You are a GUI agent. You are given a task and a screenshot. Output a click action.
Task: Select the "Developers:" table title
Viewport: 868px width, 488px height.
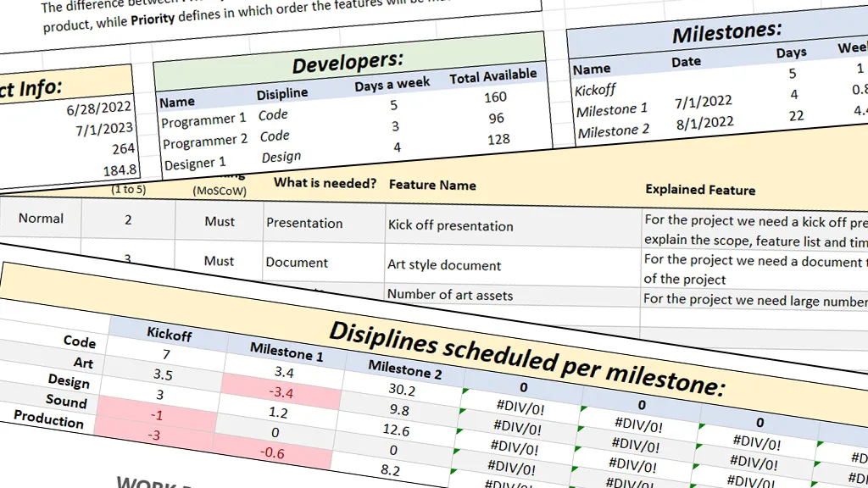pos(348,62)
